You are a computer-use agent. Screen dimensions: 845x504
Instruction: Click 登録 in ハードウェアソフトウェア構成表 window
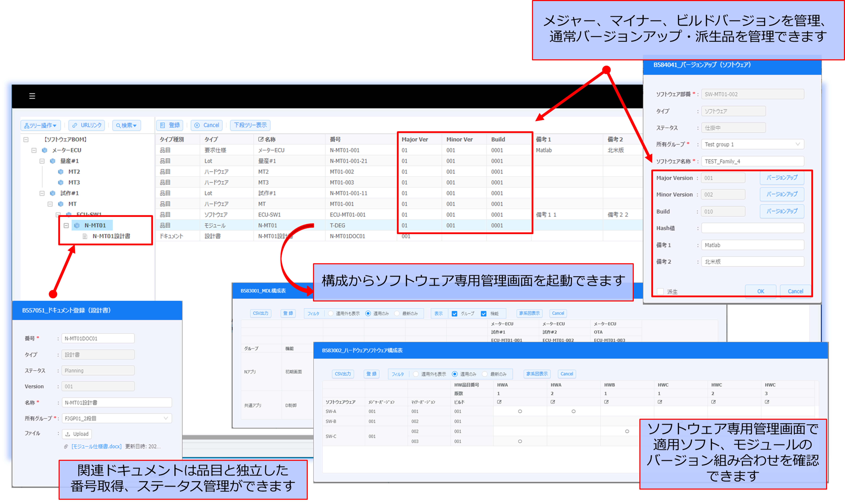371,374
